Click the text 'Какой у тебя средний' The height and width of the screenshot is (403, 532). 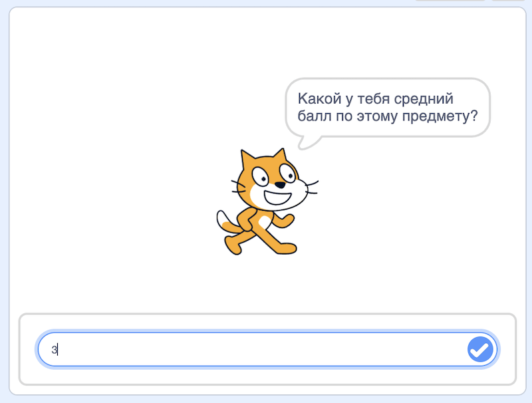tap(376, 98)
